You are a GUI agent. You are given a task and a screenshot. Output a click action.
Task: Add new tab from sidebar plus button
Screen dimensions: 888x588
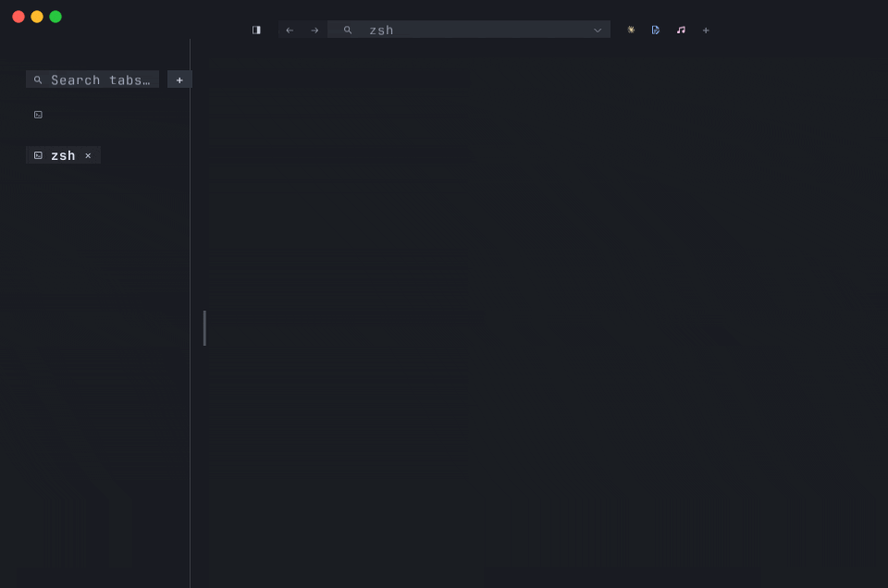179,80
